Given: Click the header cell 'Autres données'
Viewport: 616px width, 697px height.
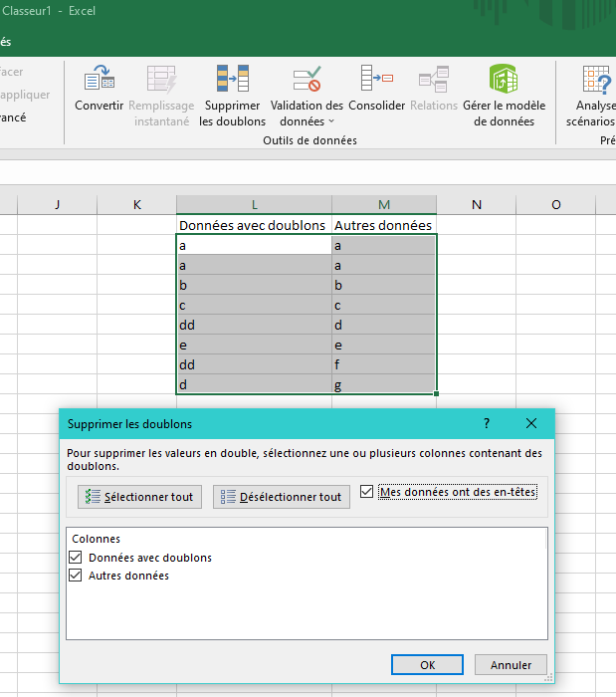Looking at the screenshot, I should 384,225.
